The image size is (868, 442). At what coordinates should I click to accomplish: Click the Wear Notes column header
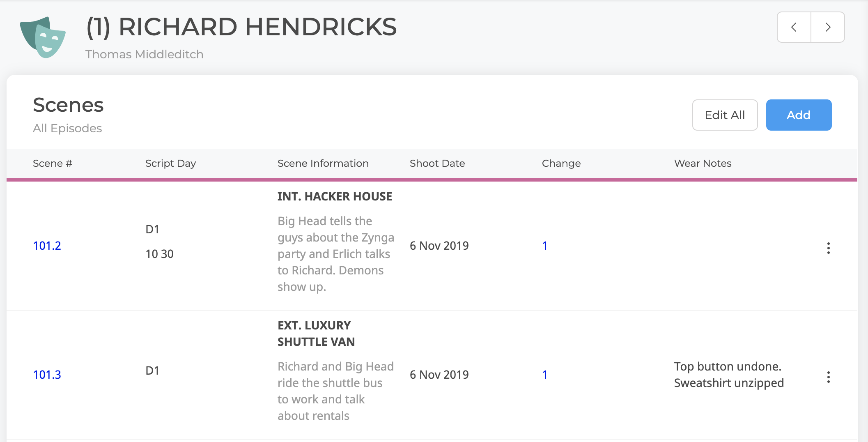coord(703,163)
